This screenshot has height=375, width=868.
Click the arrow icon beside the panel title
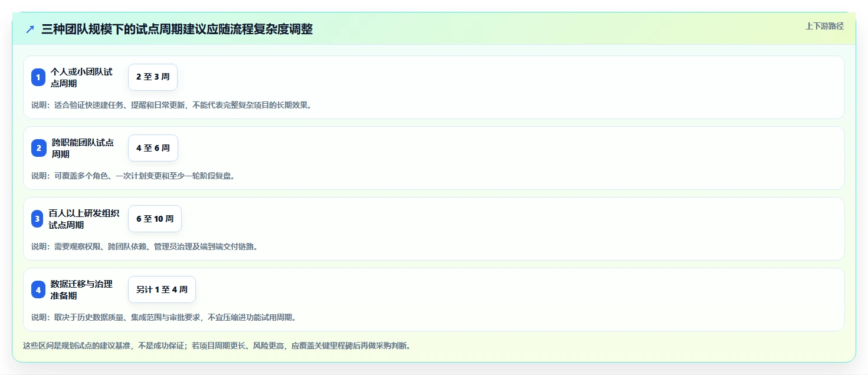[30, 29]
